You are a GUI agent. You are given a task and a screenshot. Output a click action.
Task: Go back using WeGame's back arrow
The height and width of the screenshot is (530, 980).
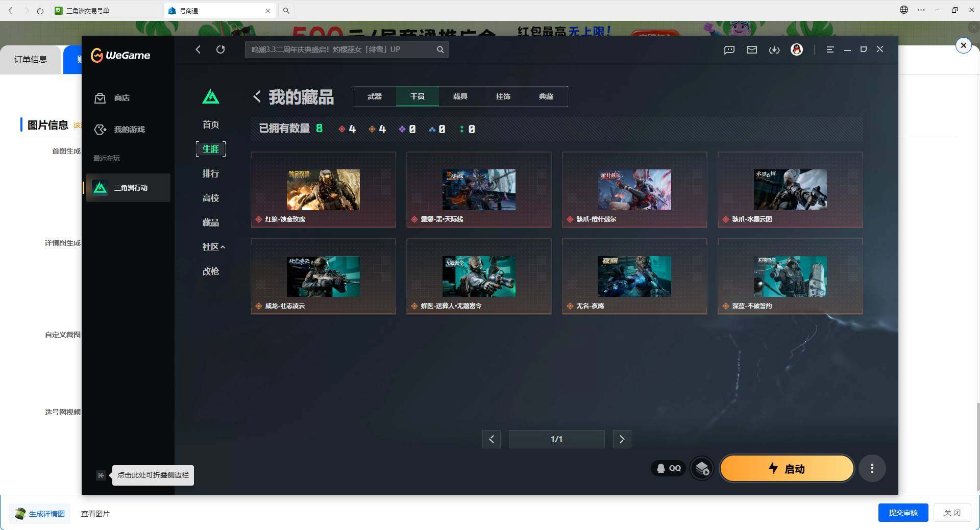(198, 49)
